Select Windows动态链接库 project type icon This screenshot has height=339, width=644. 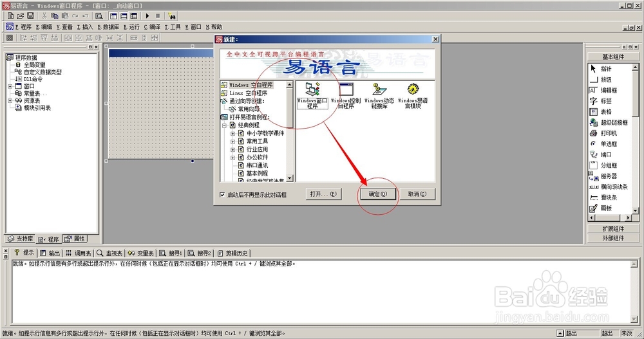379,95
